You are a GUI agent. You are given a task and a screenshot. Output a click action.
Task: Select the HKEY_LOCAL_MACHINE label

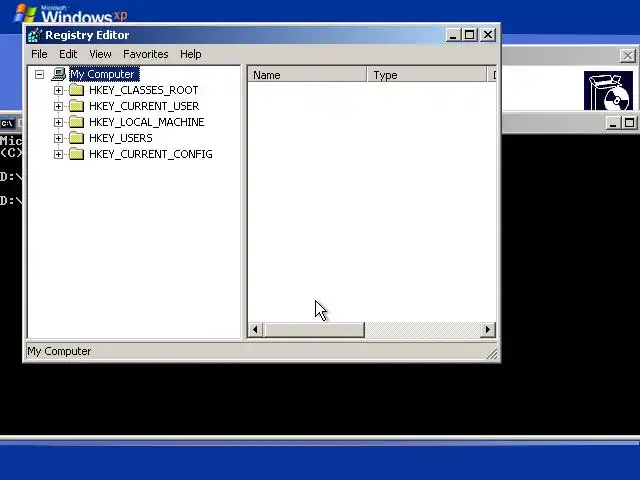(147, 122)
